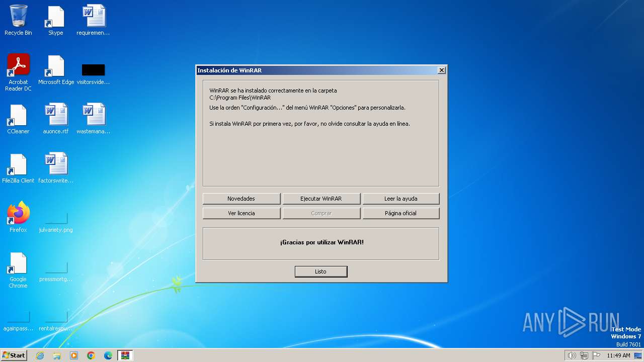Open the Action Center flag icon
The width and height of the screenshot is (644, 362).
click(x=596, y=355)
